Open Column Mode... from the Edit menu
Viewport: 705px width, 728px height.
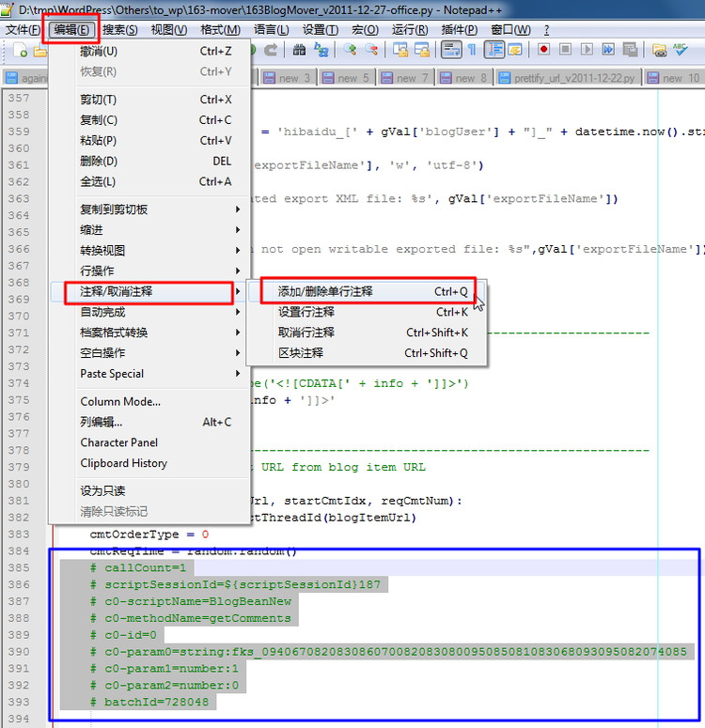[120, 402]
